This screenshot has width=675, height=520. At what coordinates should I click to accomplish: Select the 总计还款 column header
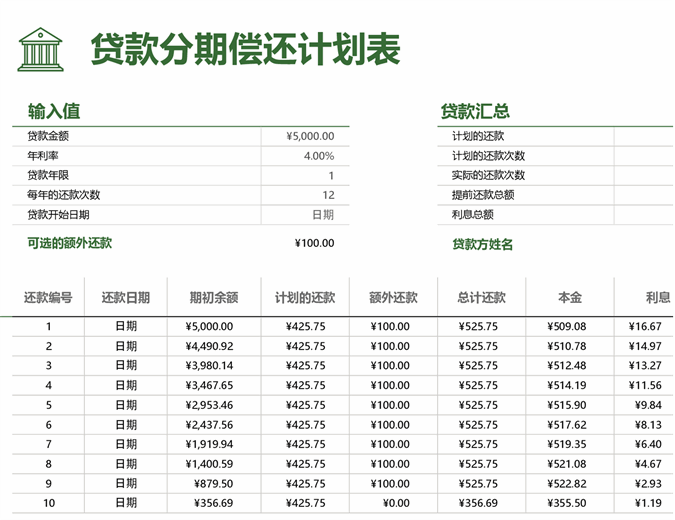click(x=481, y=297)
